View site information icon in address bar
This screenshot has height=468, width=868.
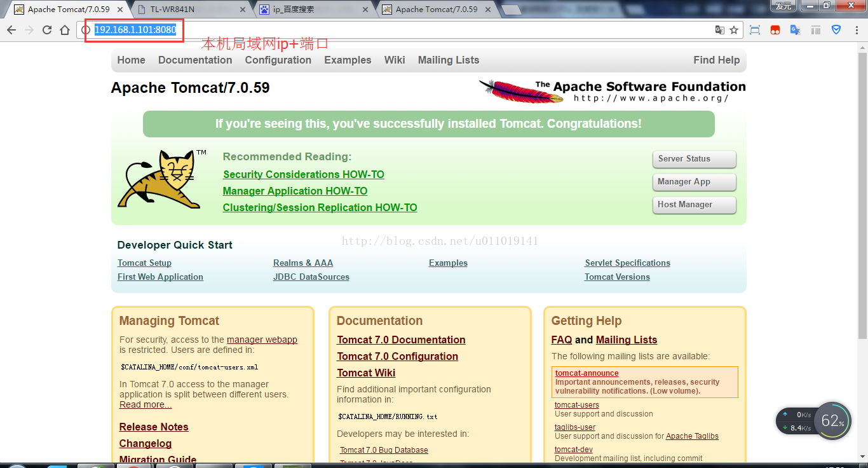(x=86, y=30)
